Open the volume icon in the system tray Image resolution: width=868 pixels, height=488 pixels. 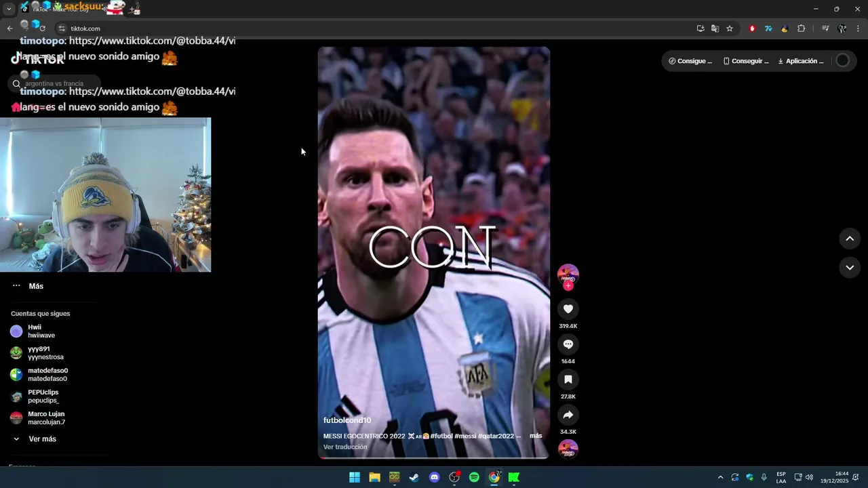tap(809, 477)
